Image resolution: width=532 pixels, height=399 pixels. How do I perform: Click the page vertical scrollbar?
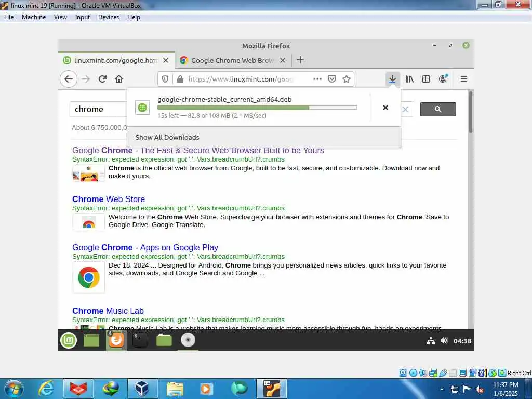click(x=470, y=112)
